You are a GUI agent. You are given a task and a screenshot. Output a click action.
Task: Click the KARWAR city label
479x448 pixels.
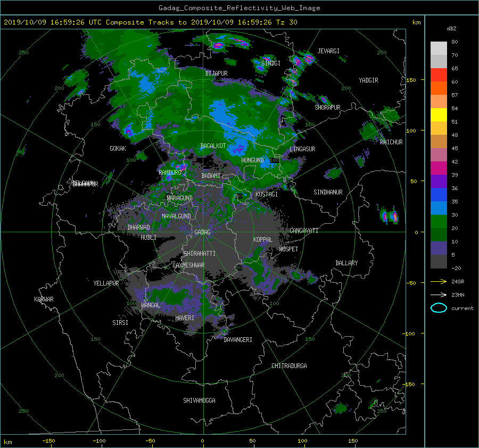coord(44,299)
